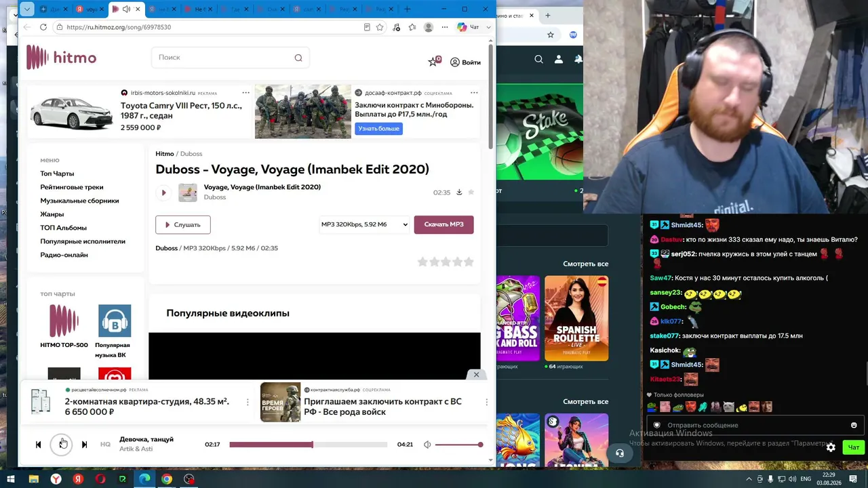Play the Voyage, Voyage track
Viewport: 868px width, 488px height.
163,192
